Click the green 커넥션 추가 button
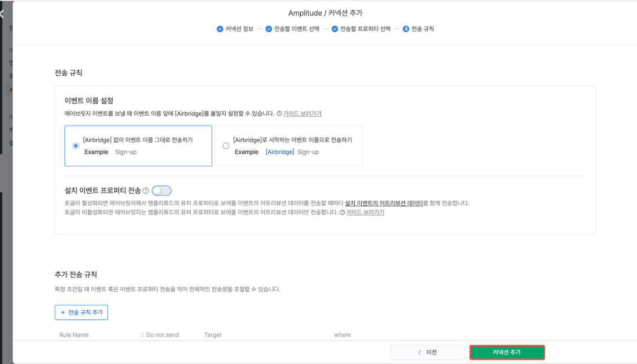The width and height of the screenshot is (637, 364). pos(507,352)
